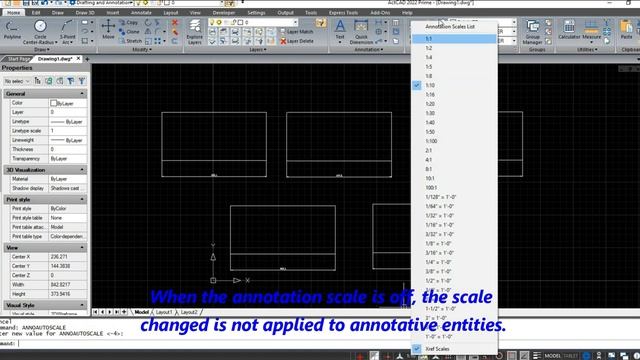Click Layer Match
640x360 pixels.
(296, 31)
